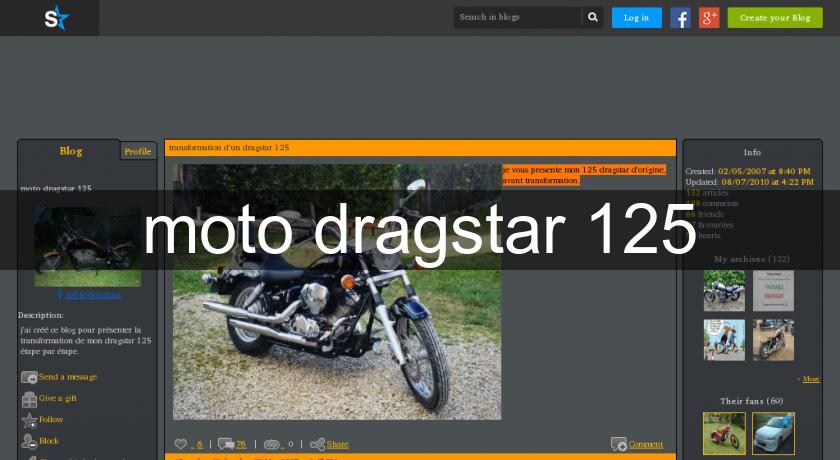Image resolution: width=840 pixels, height=460 pixels.
Task: Click the search magnifier icon
Action: 592,17
